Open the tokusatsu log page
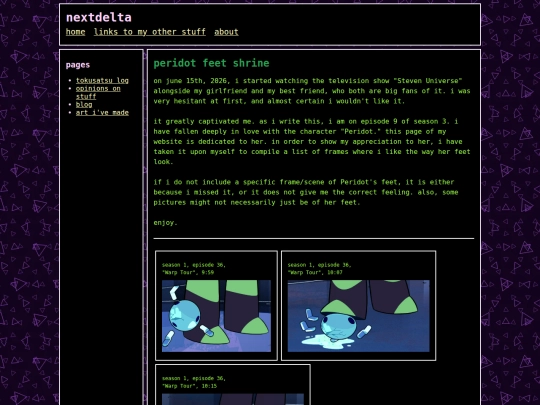Screen dimensions: 540x405 coord(102,80)
